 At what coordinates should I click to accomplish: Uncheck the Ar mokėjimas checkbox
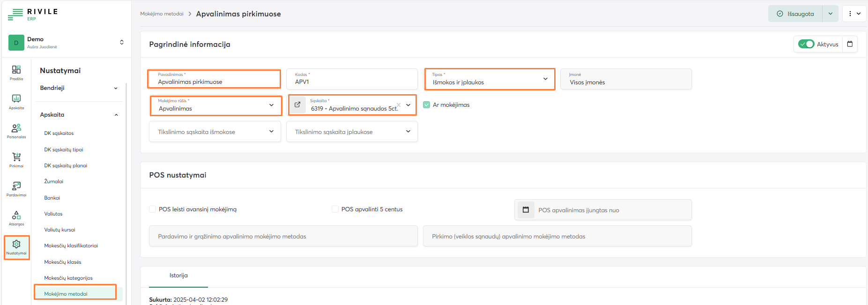(427, 105)
